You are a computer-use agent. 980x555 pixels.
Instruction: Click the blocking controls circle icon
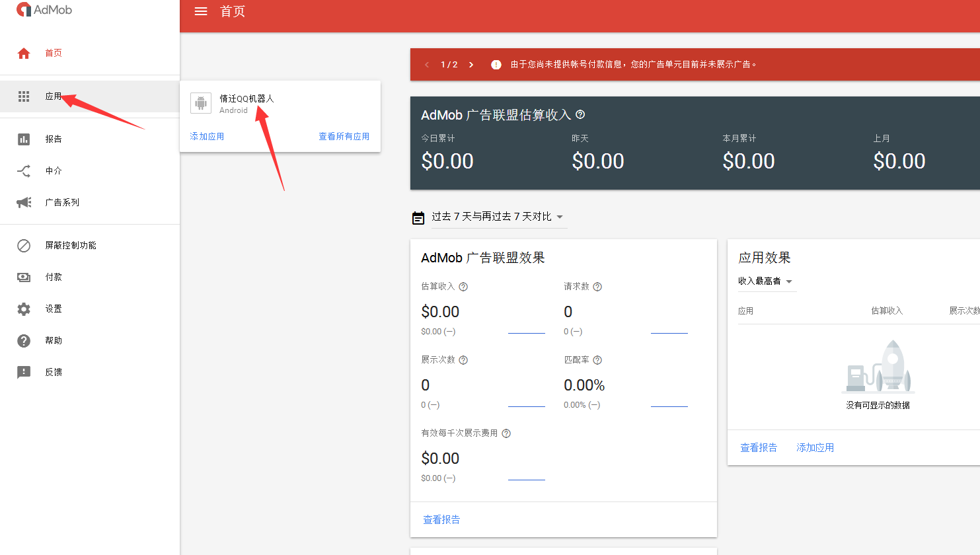coord(24,246)
